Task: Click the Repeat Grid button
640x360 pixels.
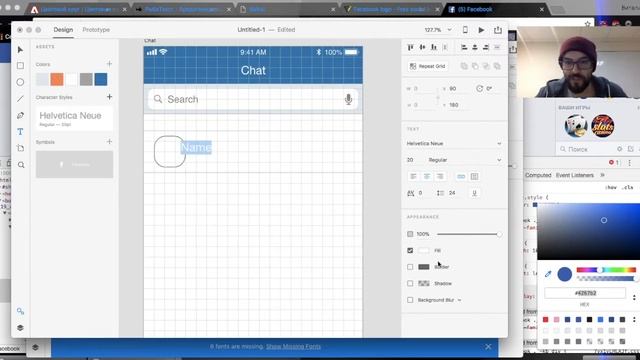Action: point(427,66)
